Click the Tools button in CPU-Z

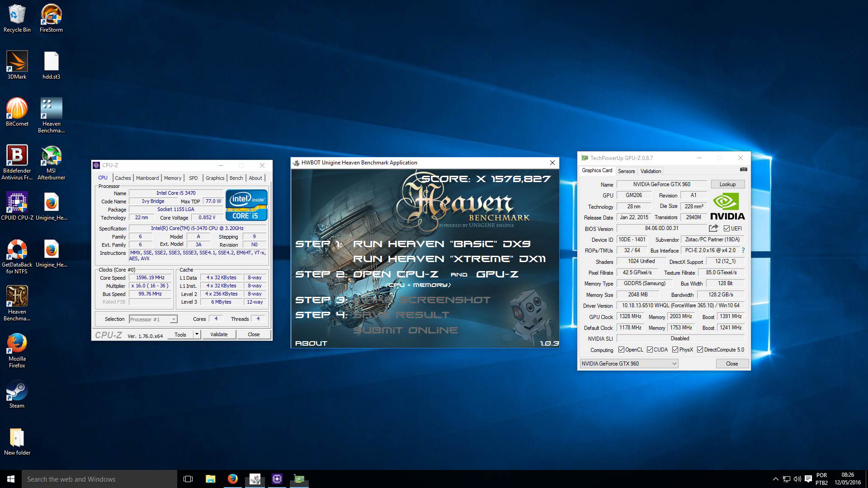(180, 334)
